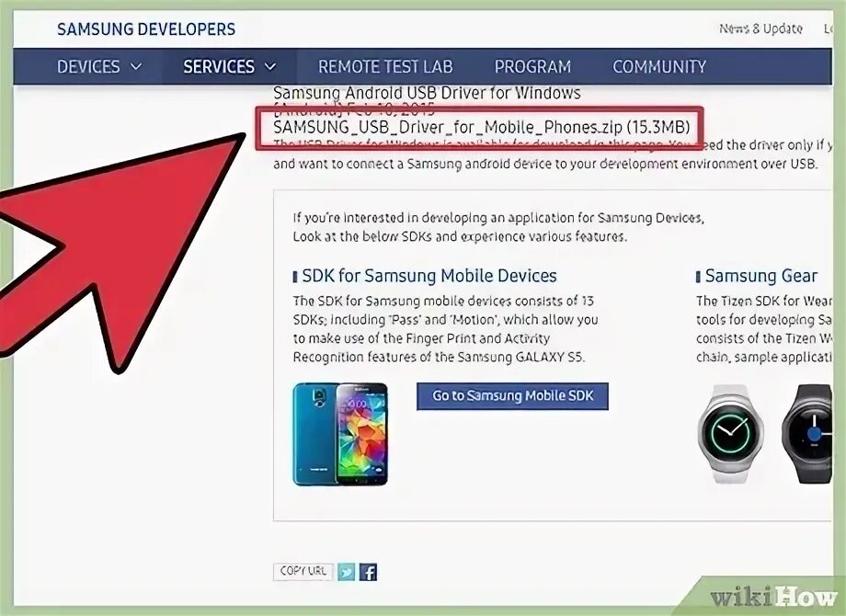The width and height of the screenshot is (846, 616).
Task: Open the News & Update link
Action: click(x=760, y=29)
